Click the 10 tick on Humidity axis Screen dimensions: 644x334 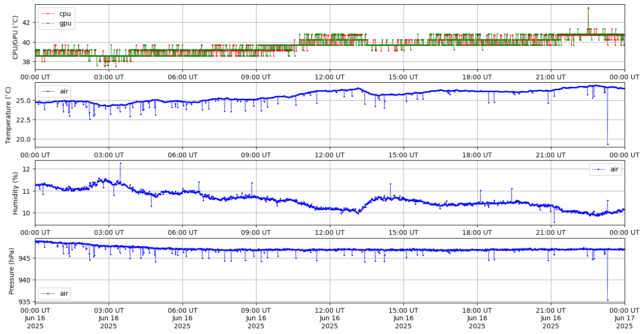pyautogui.click(x=26, y=213)
